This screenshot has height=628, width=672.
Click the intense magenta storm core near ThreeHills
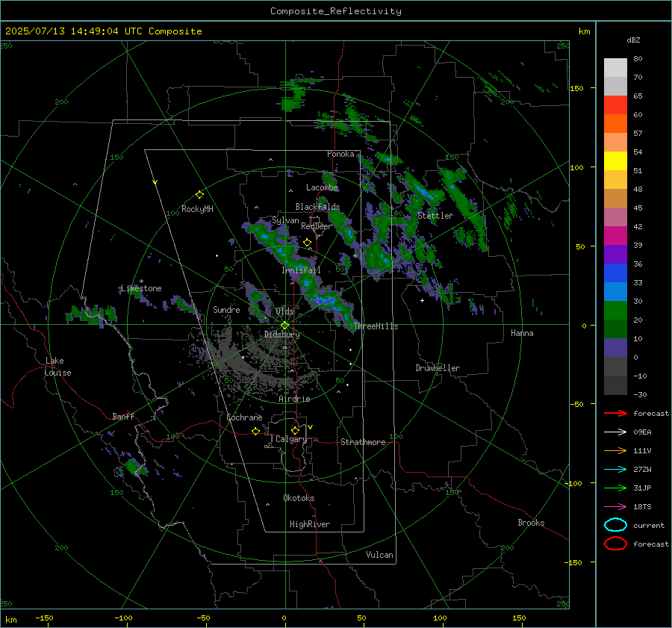[318, 301]
